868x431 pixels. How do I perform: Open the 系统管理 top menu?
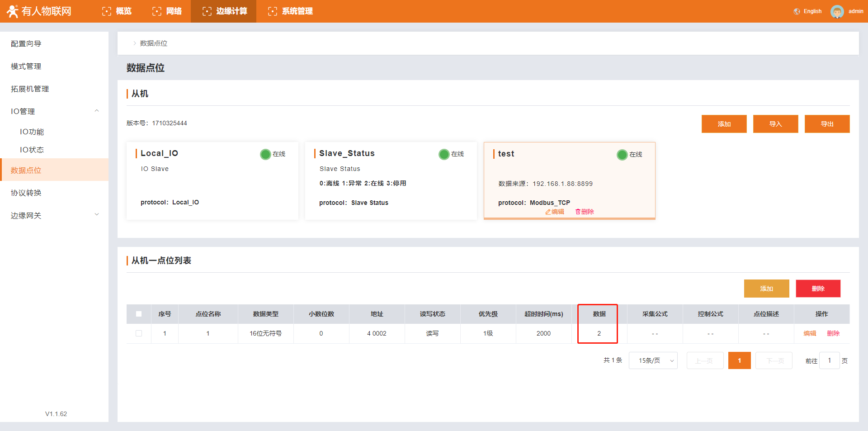290,11
